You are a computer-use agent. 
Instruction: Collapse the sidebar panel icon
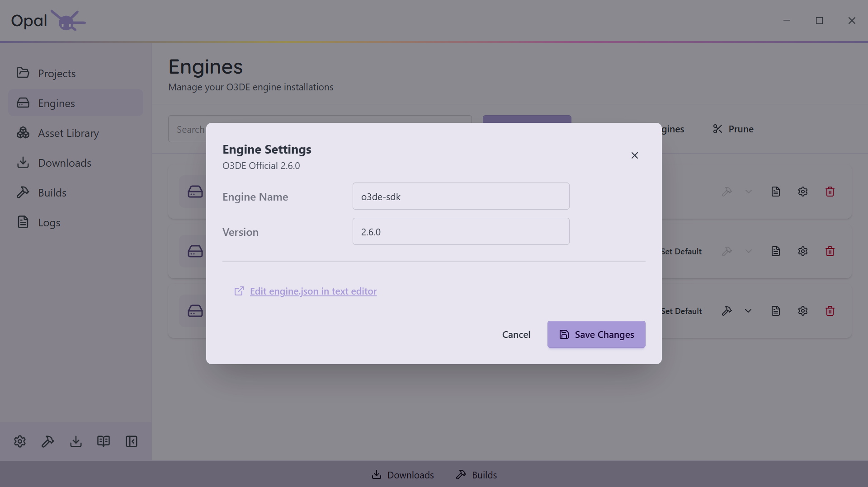click(x=132, y=441)
